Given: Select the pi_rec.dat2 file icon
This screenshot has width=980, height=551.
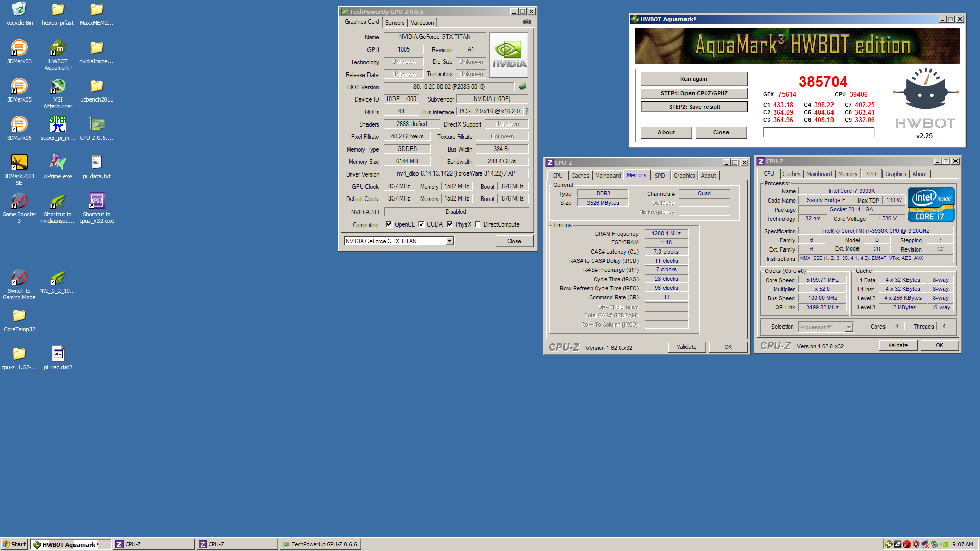Looking at the screenshot, I should (58, 358).
